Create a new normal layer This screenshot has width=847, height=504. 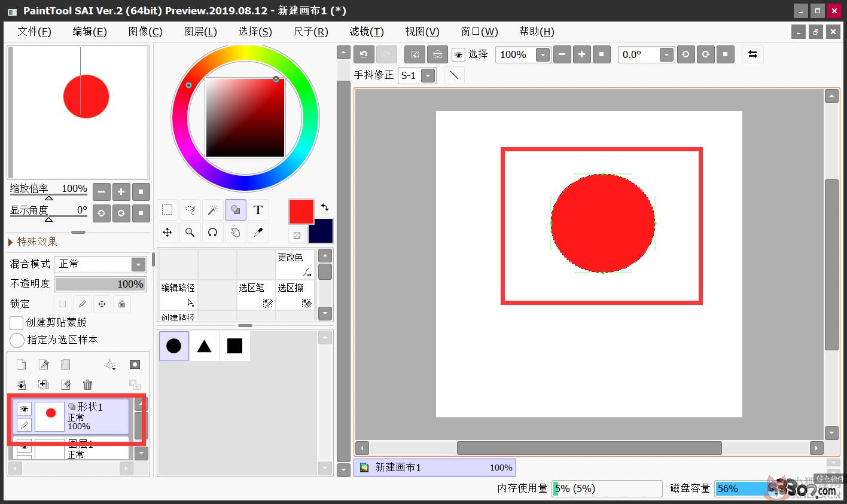(21, 365)
